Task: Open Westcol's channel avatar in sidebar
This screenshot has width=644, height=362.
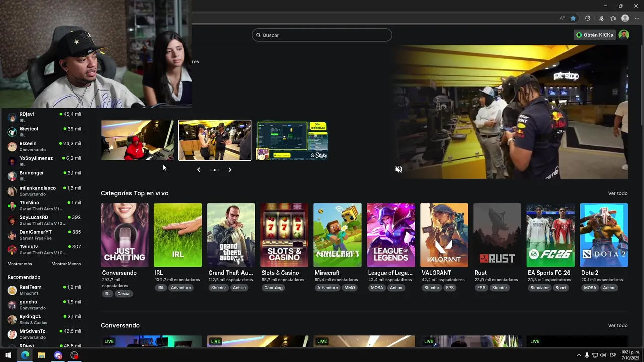Action: (x=12, y=132)
